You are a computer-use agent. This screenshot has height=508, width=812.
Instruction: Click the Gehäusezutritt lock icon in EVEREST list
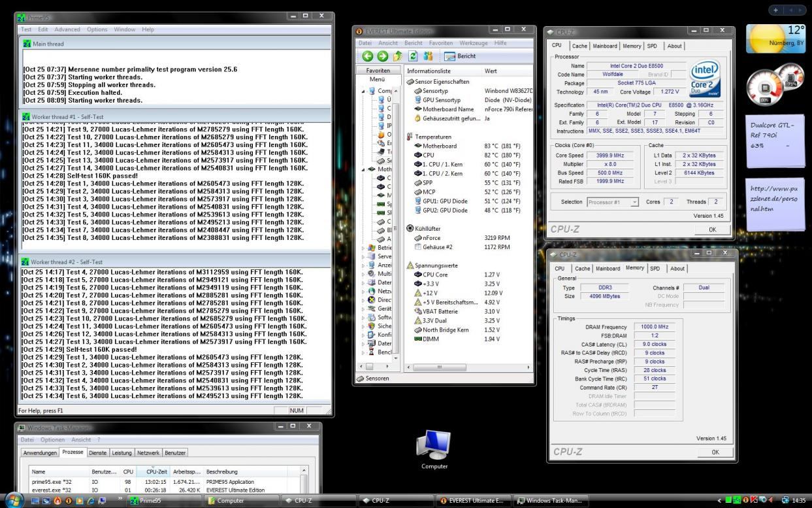[x=417, y=118]
